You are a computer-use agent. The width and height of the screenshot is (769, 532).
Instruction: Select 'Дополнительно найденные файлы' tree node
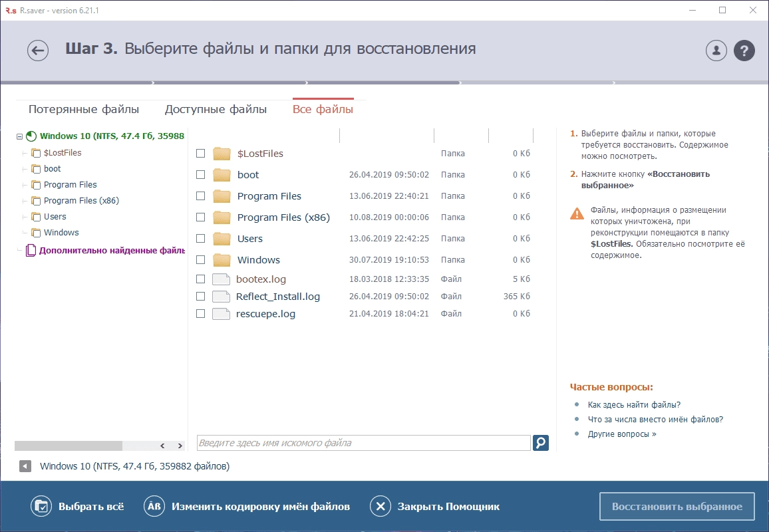pos(112,251)
